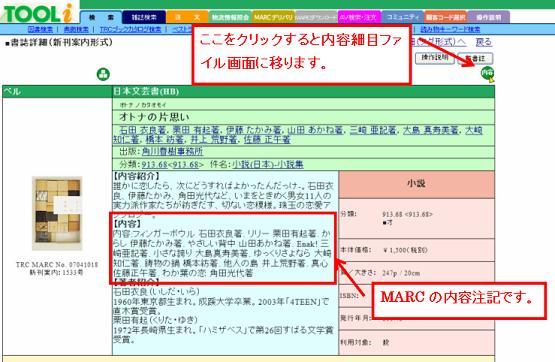Screen dimensions: 555x362
Task: Open the dark blue 複合検索 tab
Action: pyautogui.click(x=144, y=17)
